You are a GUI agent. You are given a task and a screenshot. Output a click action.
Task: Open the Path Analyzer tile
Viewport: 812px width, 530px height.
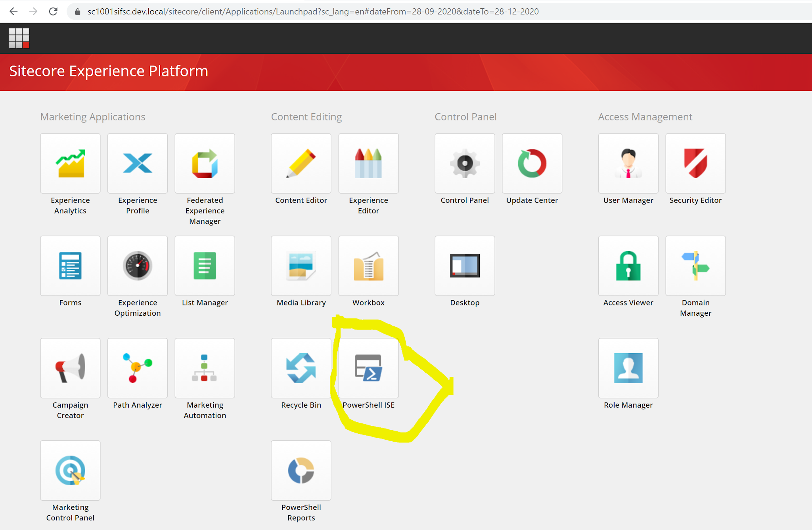(138, 368)
